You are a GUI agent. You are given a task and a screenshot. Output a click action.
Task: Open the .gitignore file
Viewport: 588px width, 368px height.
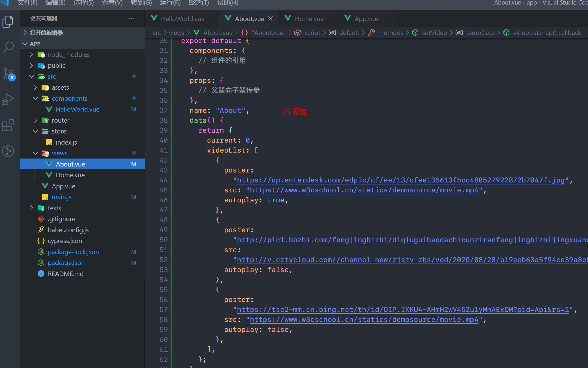coord(82,219)
